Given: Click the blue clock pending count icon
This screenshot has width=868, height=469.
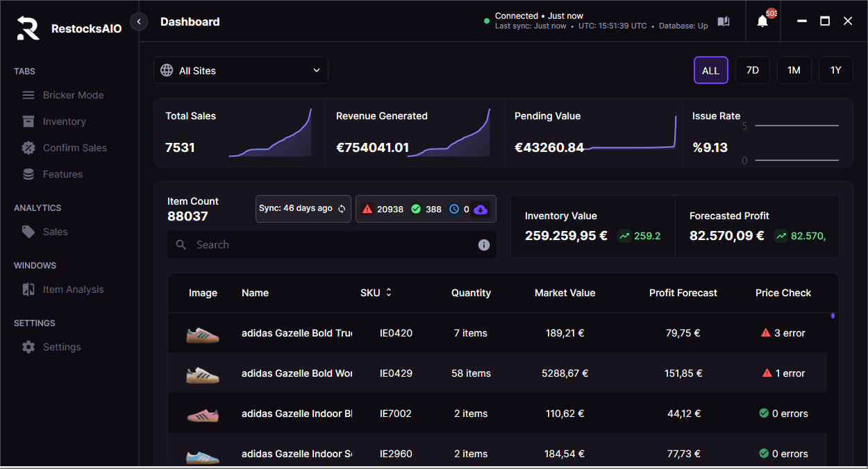Looking at the screenshot, I should (x=454, y=209).
